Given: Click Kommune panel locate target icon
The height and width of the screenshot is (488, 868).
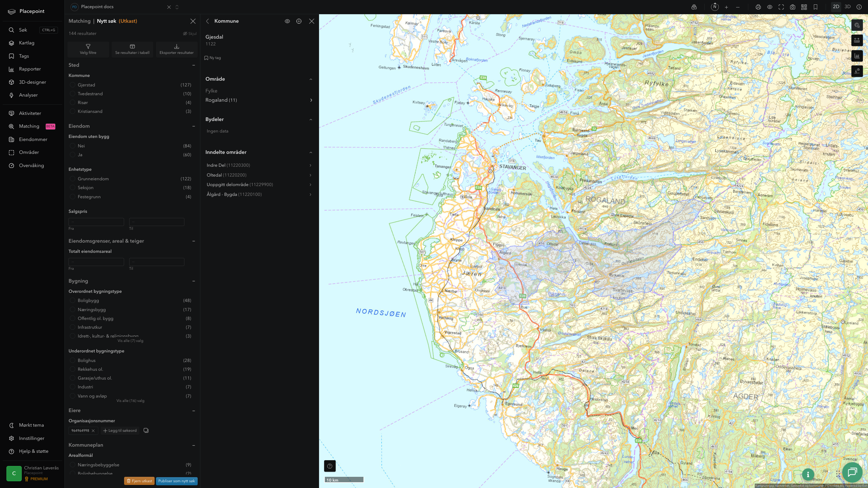Looking at the screenshot, I should click(x=299, y=21).
